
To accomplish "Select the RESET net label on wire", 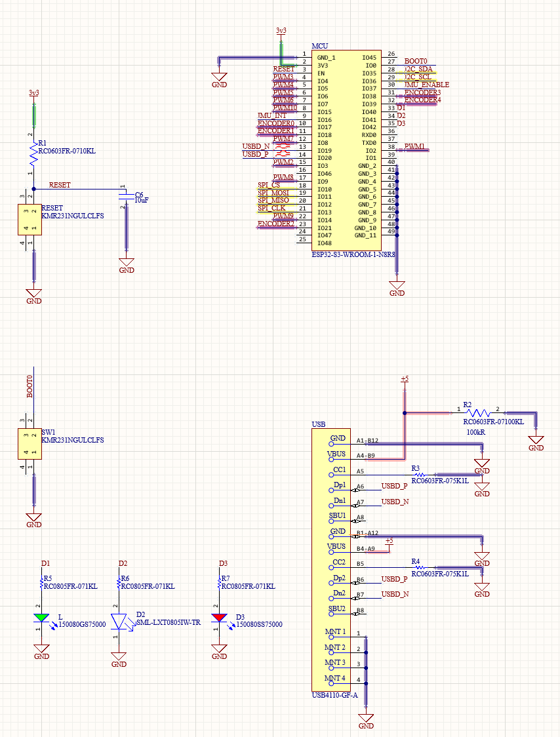I will (60, 185).
